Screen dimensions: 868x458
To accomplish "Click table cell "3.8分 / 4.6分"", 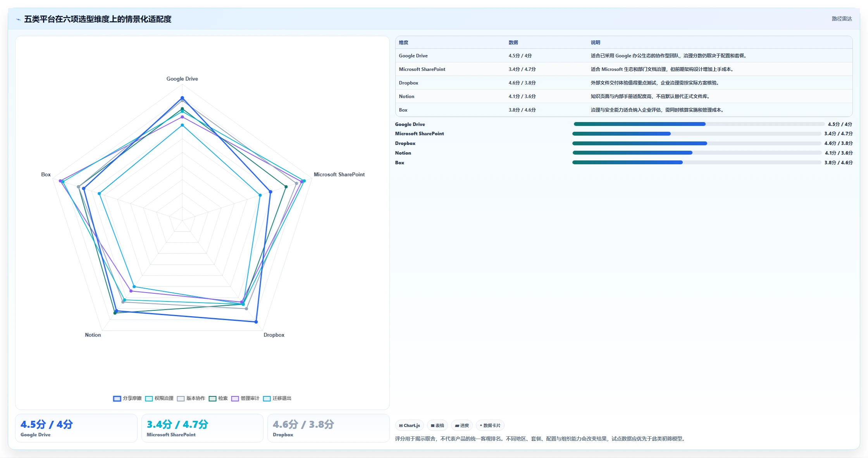I will 522,110.
